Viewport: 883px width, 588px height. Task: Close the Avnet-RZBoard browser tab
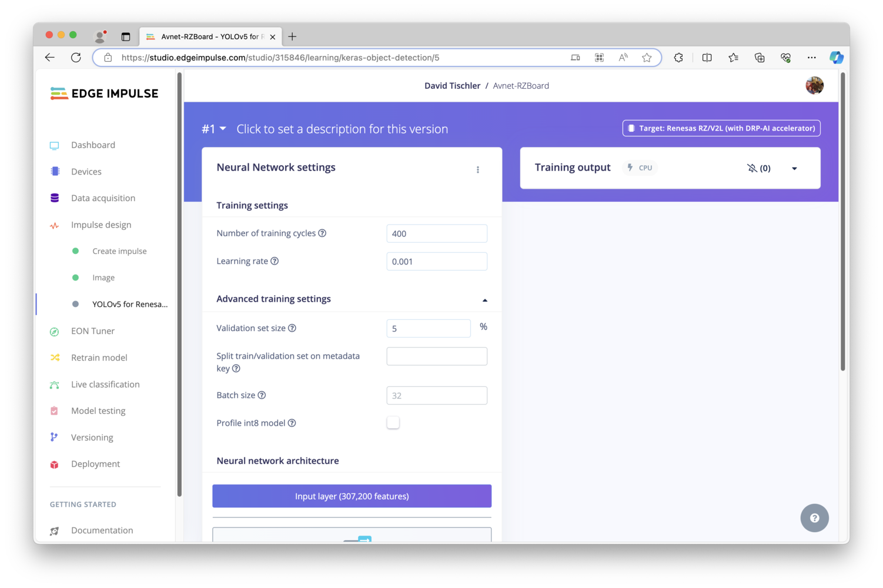pyautogui.click(x=273, y=36)
